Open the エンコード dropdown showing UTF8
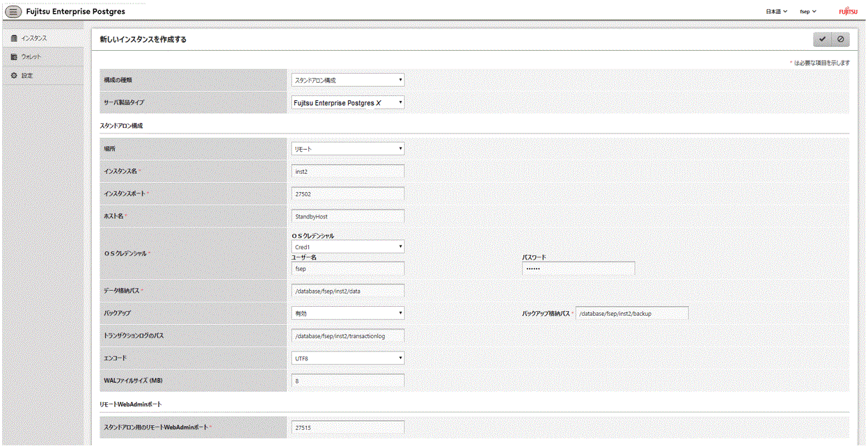The height and width of the screenshot is (446, 868). coord(348,358)
